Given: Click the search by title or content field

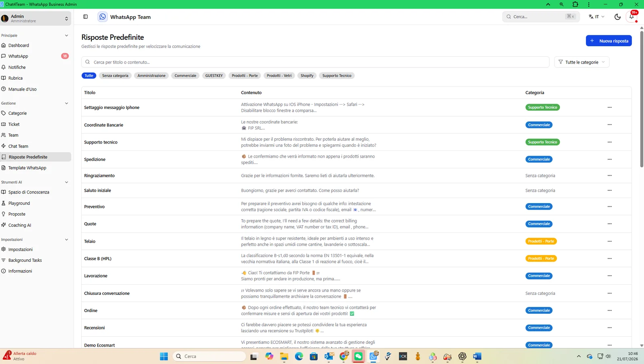Looking at the screenshot, I should pos(315,62).
